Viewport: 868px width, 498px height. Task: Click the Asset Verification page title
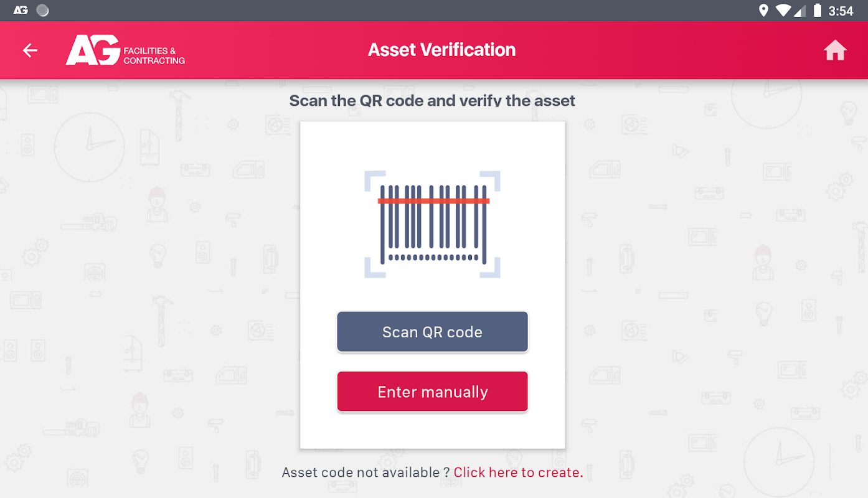[x=441, y=50]
